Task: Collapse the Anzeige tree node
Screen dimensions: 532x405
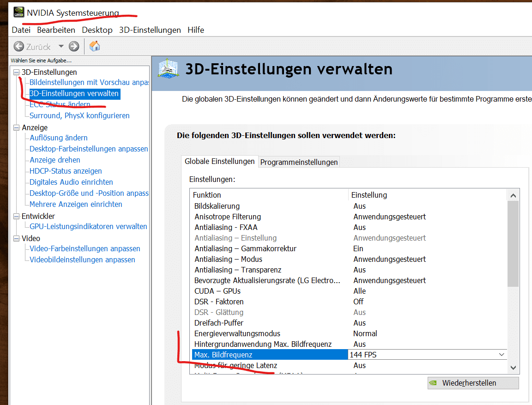Action: coord(16,127)
